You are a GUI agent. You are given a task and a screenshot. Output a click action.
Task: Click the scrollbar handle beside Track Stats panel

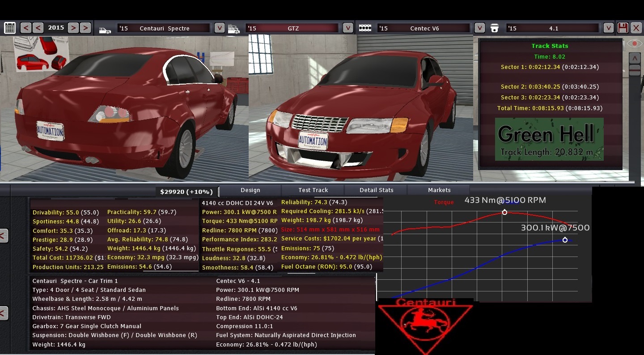click(x=635, y=70)
